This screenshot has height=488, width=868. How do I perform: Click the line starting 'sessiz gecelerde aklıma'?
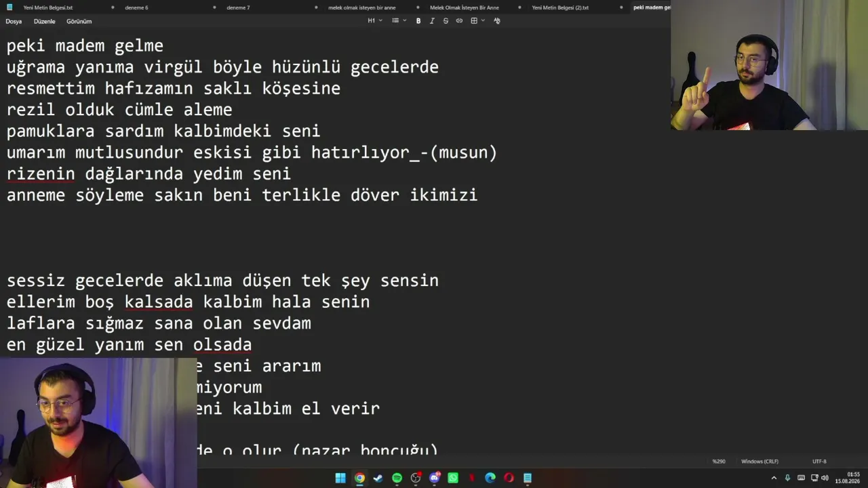tap(222, 281)
